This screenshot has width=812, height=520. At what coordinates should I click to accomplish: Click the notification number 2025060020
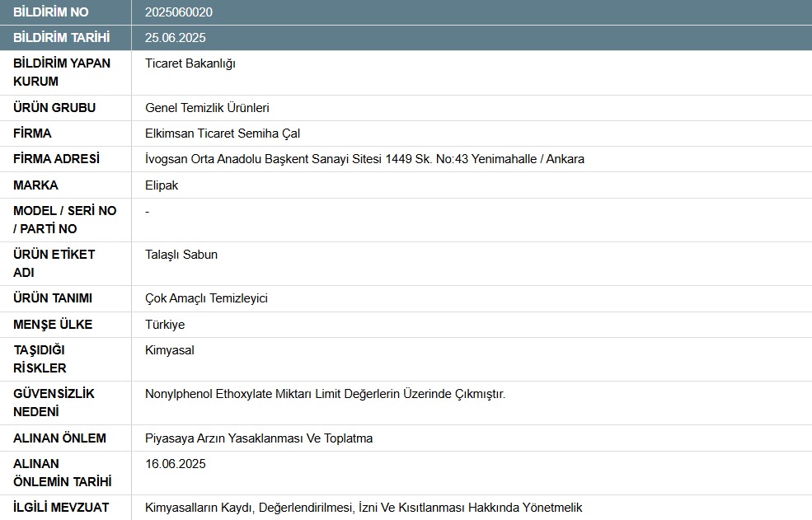coord(177,12)
